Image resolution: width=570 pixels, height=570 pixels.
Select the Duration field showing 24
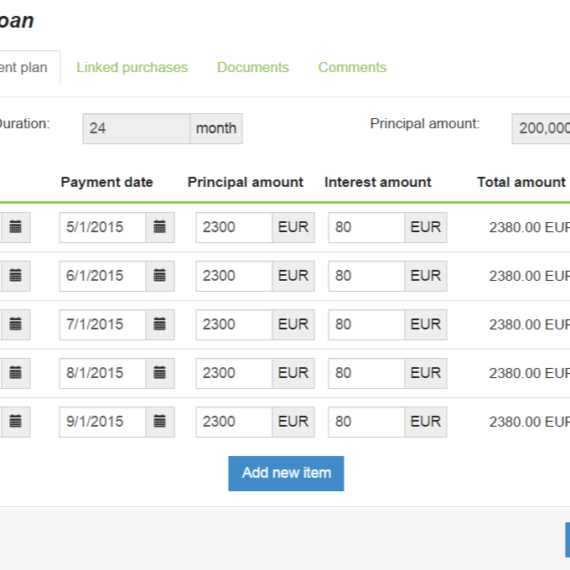(x=136, y=128)
